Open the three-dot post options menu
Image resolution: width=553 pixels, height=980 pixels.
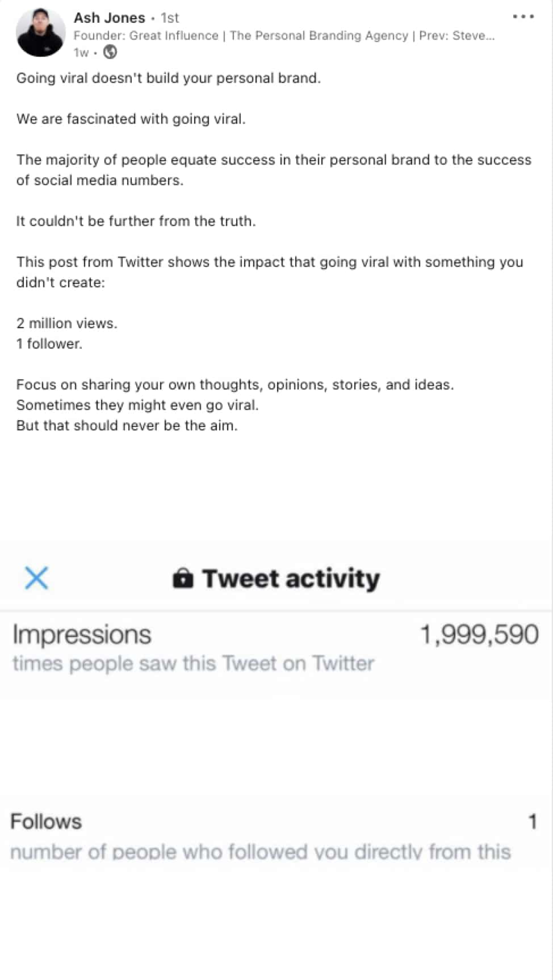click(x=523, y=17)
